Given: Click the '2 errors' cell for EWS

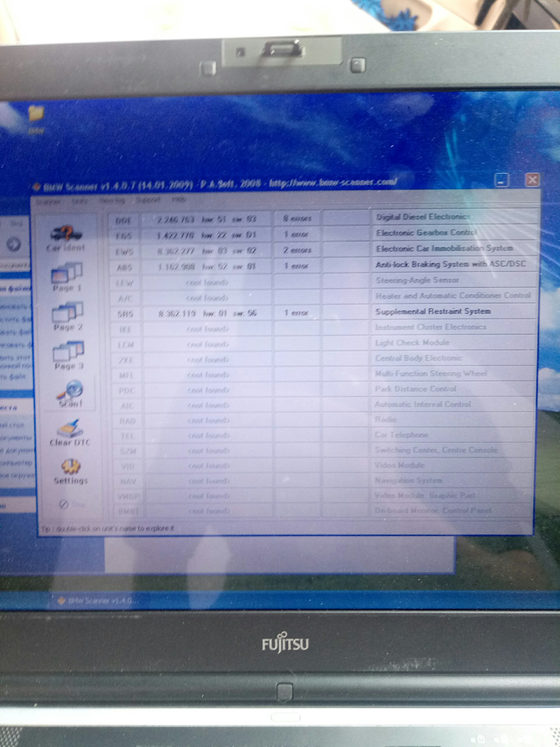Looking at the screenshot, I should (x=297, y=250).
